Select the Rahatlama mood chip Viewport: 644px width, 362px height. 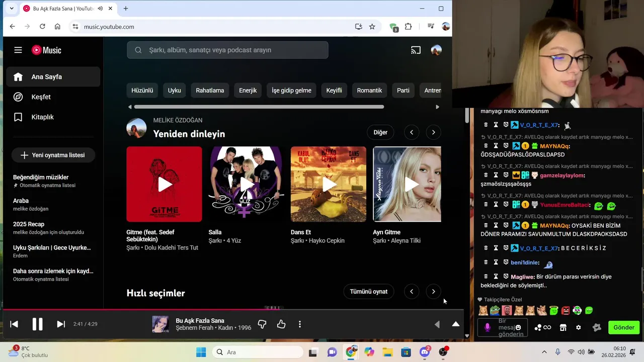coord(210,90)
